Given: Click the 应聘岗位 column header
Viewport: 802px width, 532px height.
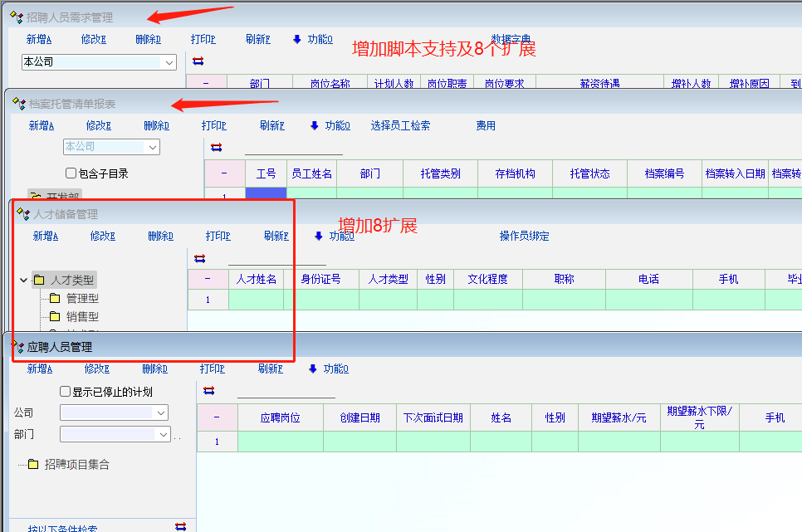Looking at the screenshot, I should tap(280, 418).
